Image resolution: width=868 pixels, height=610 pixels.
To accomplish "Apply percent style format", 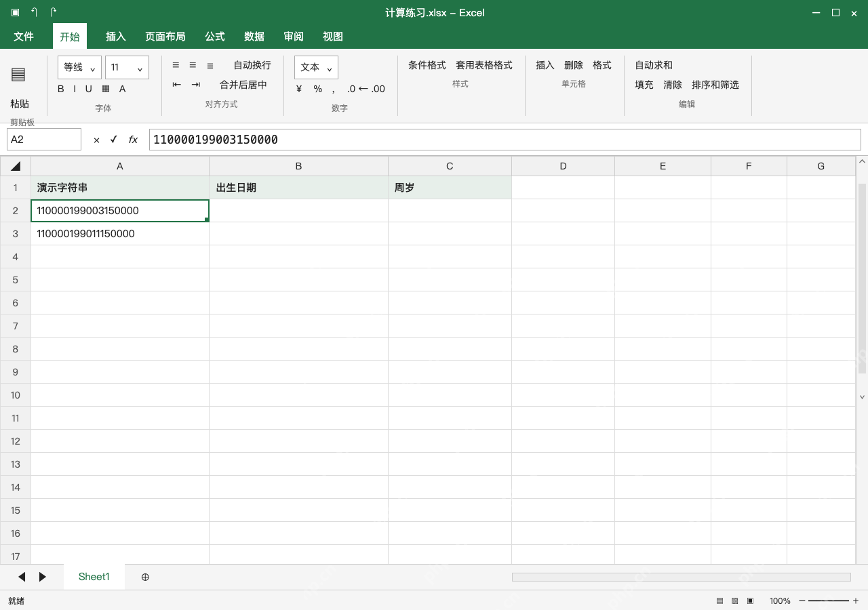I will [x=317, y=89].
